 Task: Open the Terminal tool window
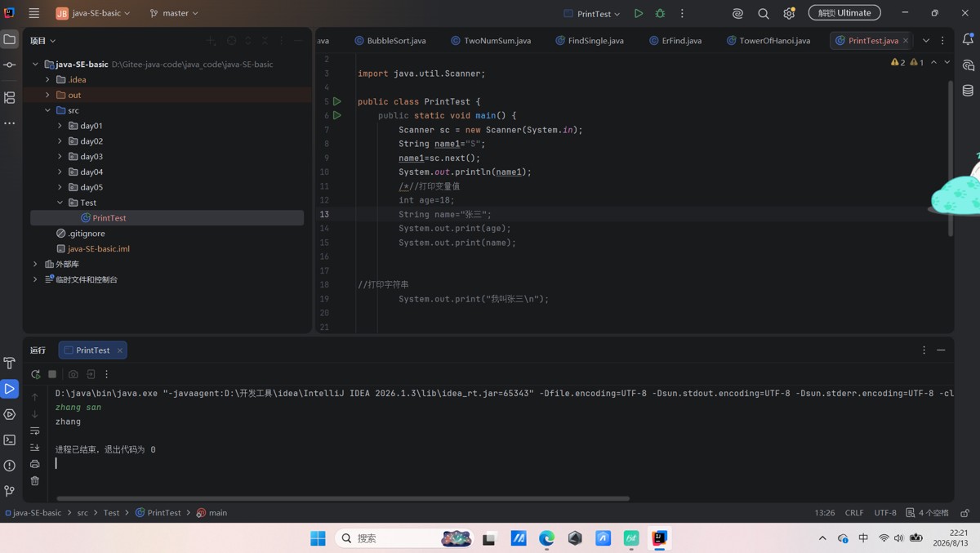point(10,440)
